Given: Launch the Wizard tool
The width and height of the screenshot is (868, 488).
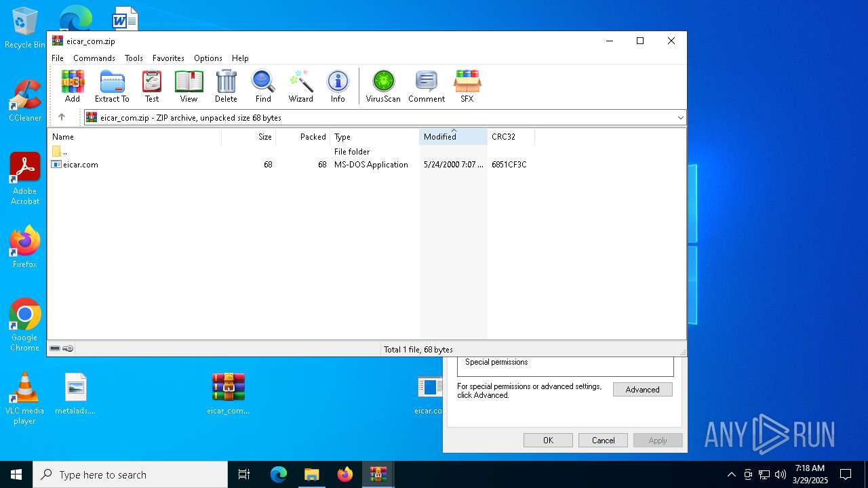Looking at the screenshot, I should pos(300,86).
